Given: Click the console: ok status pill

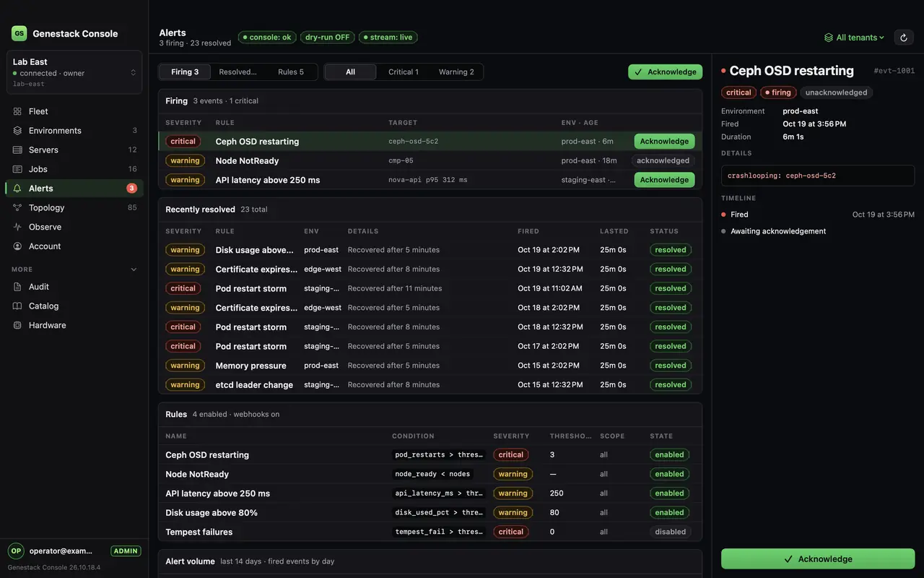Looking at the screenshot, I should tap(267, 37).
